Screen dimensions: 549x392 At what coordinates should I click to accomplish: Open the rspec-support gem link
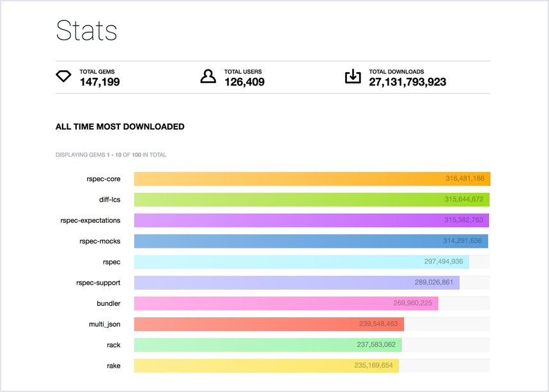(x=98, y=282)
